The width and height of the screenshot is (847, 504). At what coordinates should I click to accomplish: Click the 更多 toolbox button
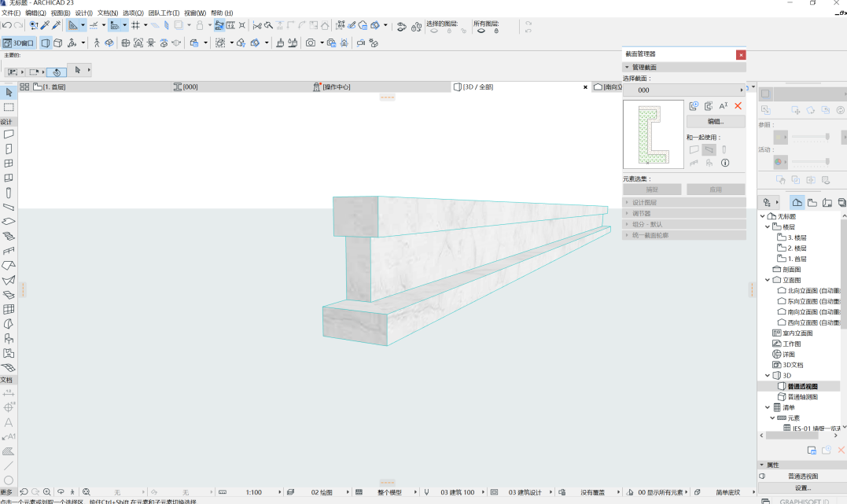click(6, 492)
